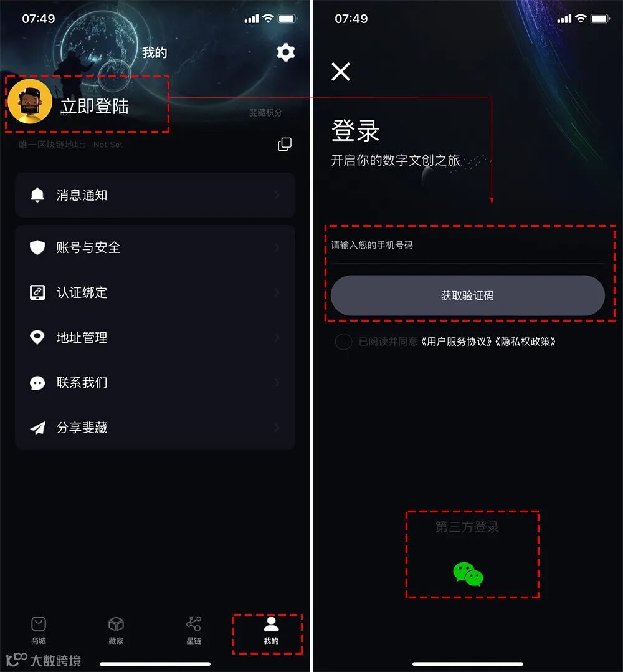Expand the 消息通知 row chevron
This screenshot has height=672, width=623.
(x=277, y=195)
